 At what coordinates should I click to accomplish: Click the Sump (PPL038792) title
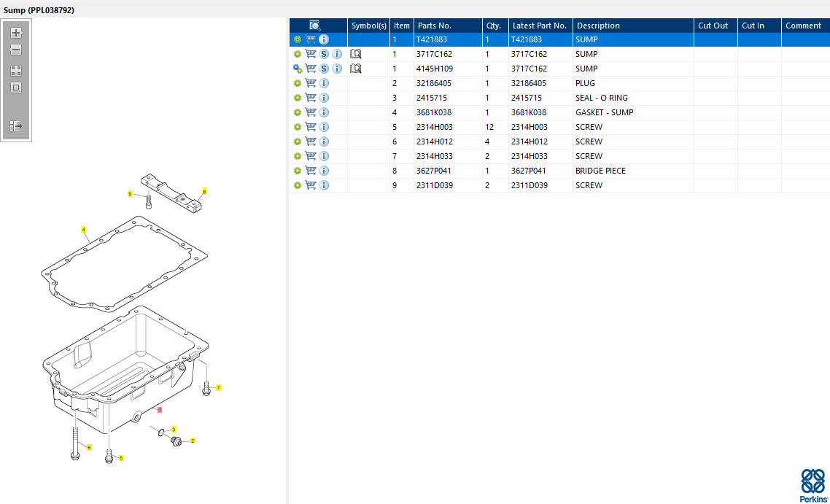(39, 10)
